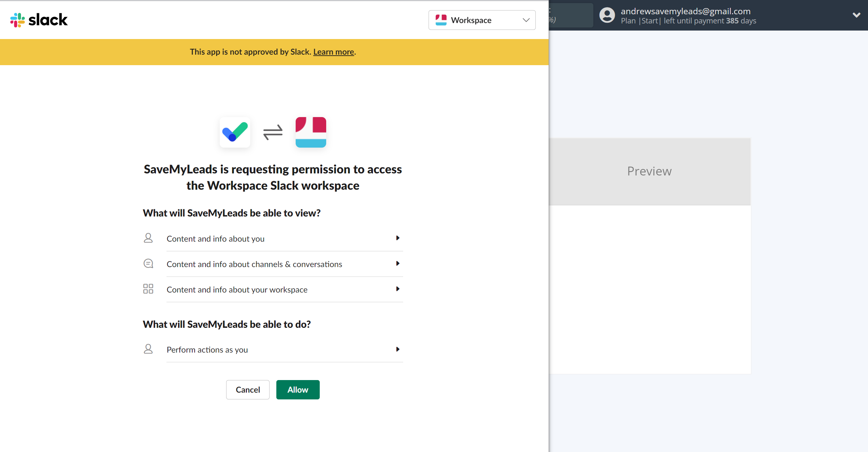This screenshot has height=452, width=868.
Task: Open the Workspace selector dropdown
Action: coord(482,20)
